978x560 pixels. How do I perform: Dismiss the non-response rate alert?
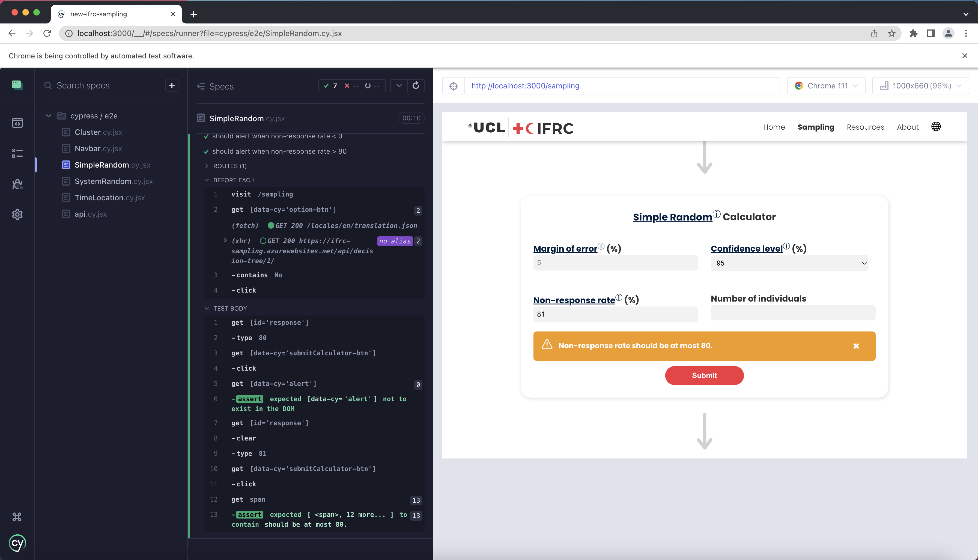(x=856, y=346)
